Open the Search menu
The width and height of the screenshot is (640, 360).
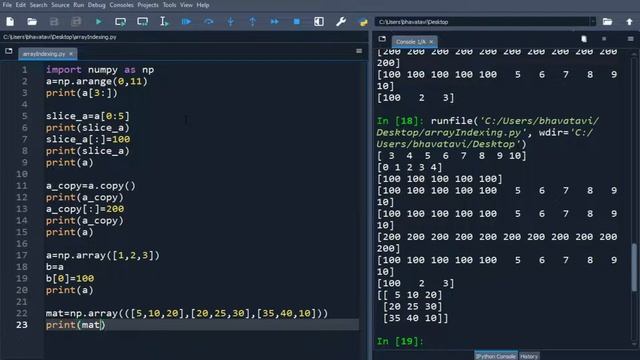tap(38, 5)
